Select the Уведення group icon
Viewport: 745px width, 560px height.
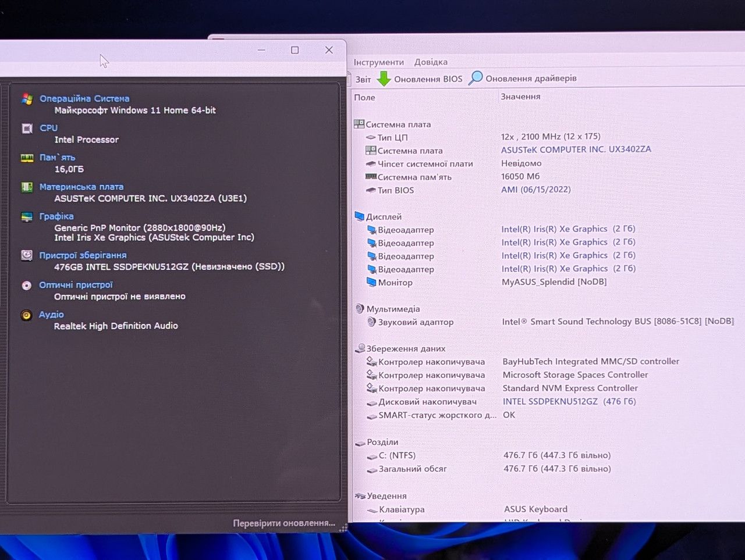(361, 496)
